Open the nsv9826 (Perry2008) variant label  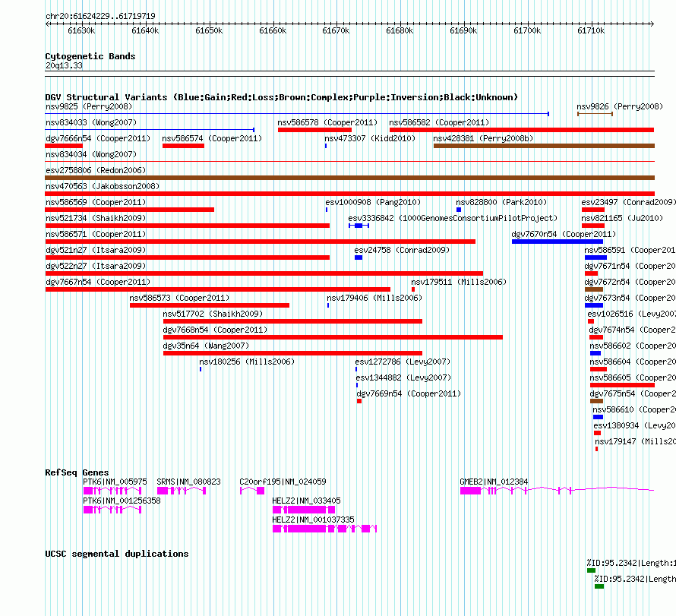(620, 106)
